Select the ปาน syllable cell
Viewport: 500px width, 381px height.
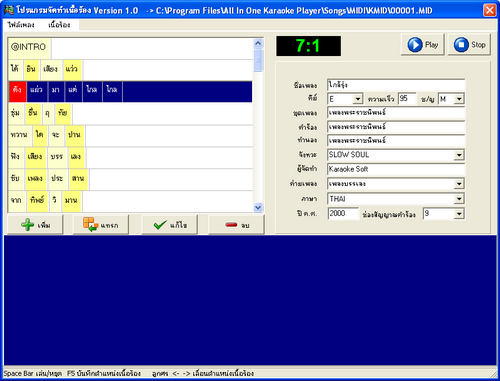(74, 135)
